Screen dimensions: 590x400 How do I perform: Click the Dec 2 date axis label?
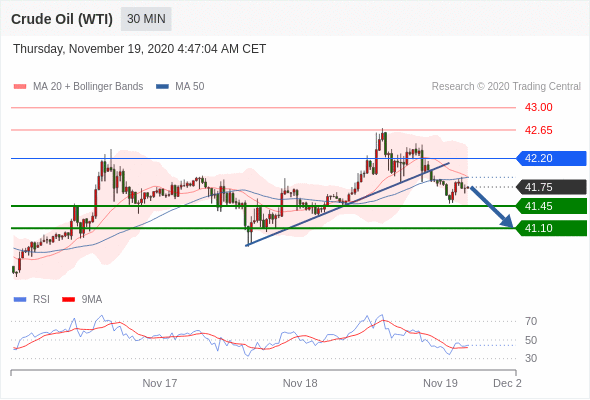pos(507,383)
